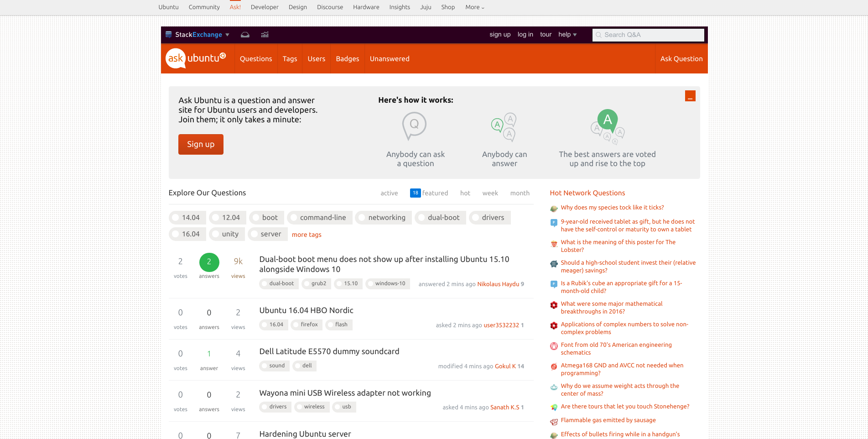This screenshot has height=439, width=868.
Task: Click the orange Sign up button
Action: pyautogui.click(x=201, y=144)
